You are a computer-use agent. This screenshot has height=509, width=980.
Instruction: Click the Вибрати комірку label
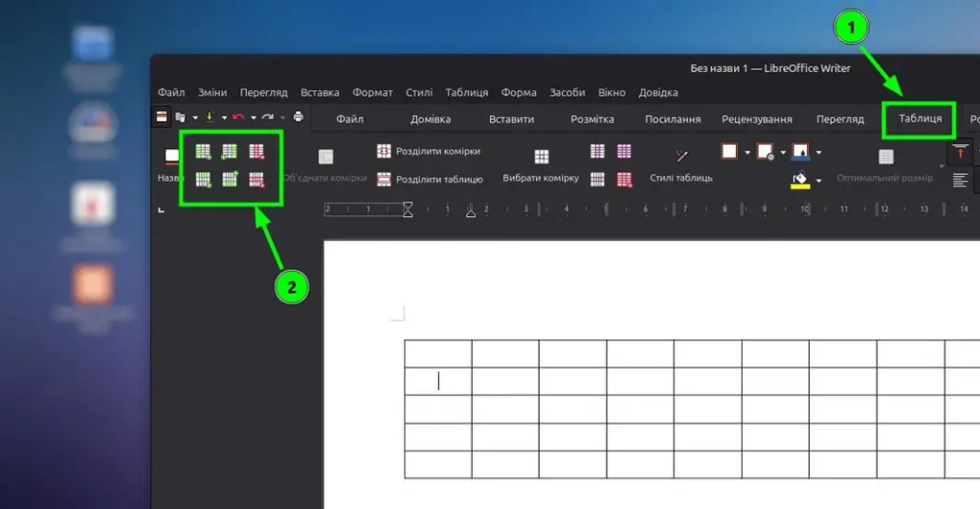541,178
